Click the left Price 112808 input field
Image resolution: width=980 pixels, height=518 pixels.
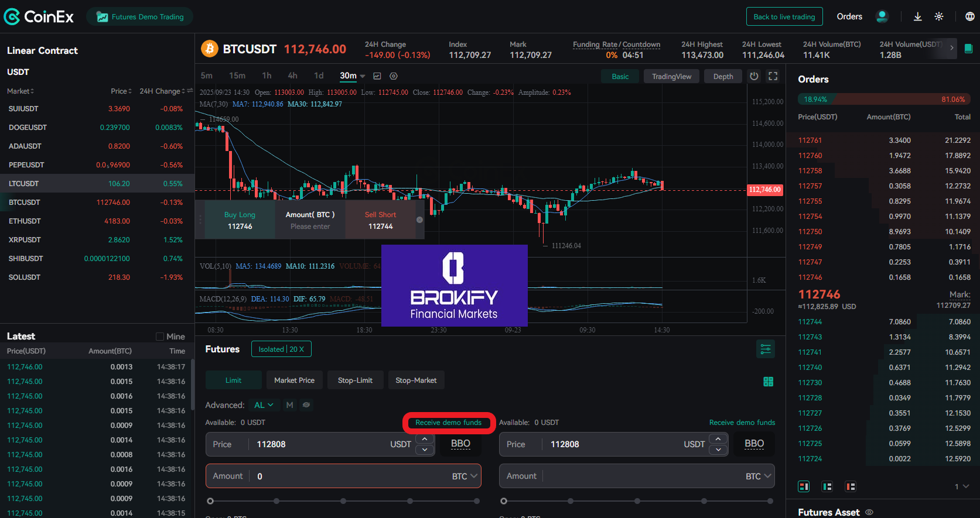320,444
